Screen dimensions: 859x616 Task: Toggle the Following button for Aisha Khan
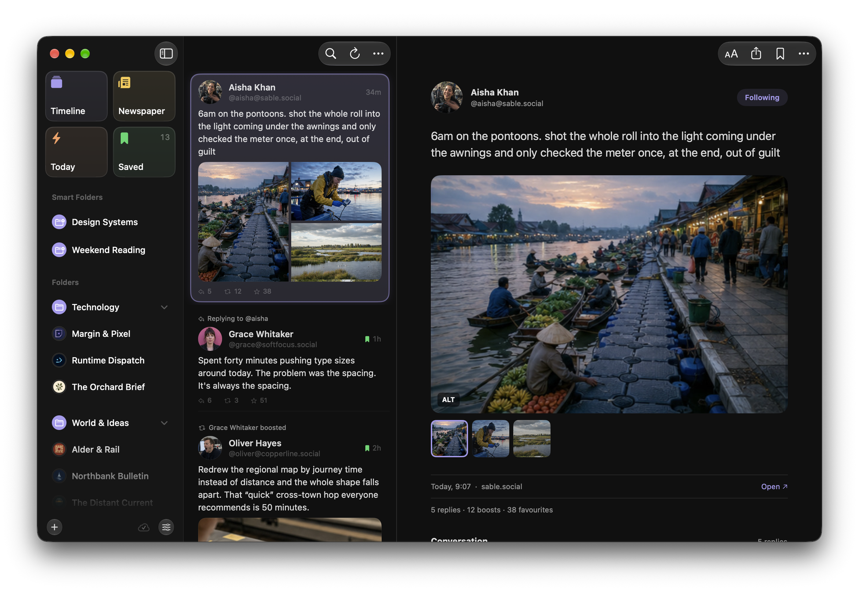[762, 97]
